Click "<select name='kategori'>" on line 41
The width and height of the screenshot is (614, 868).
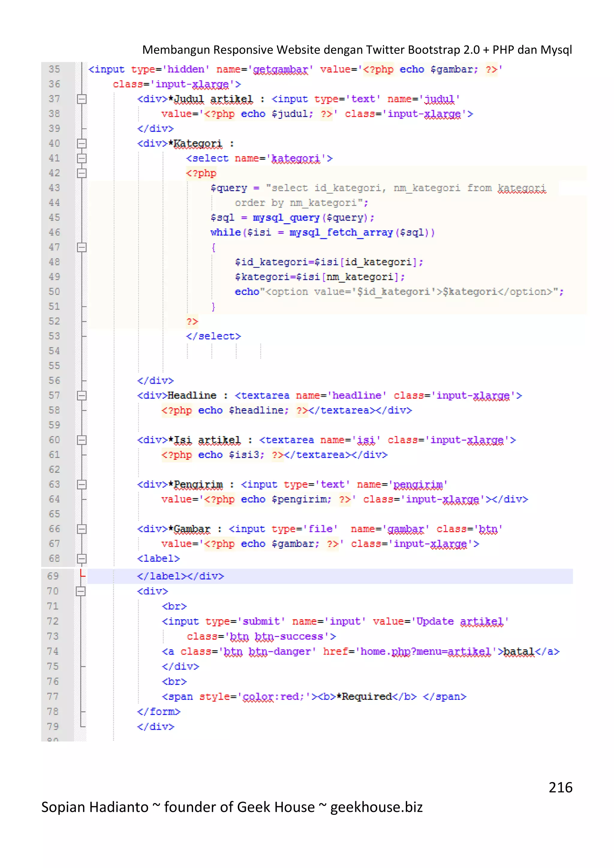(x=259, y=159)
